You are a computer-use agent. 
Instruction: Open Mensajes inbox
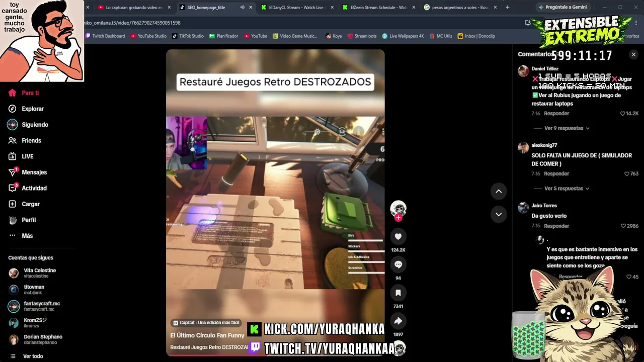pyautogui.click(x=28, y=172)
